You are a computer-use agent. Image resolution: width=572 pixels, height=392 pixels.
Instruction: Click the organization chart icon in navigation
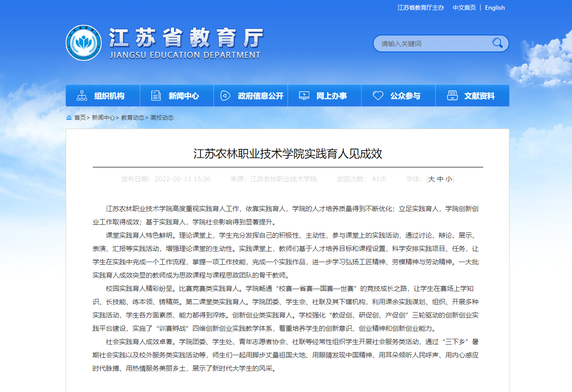82,96
